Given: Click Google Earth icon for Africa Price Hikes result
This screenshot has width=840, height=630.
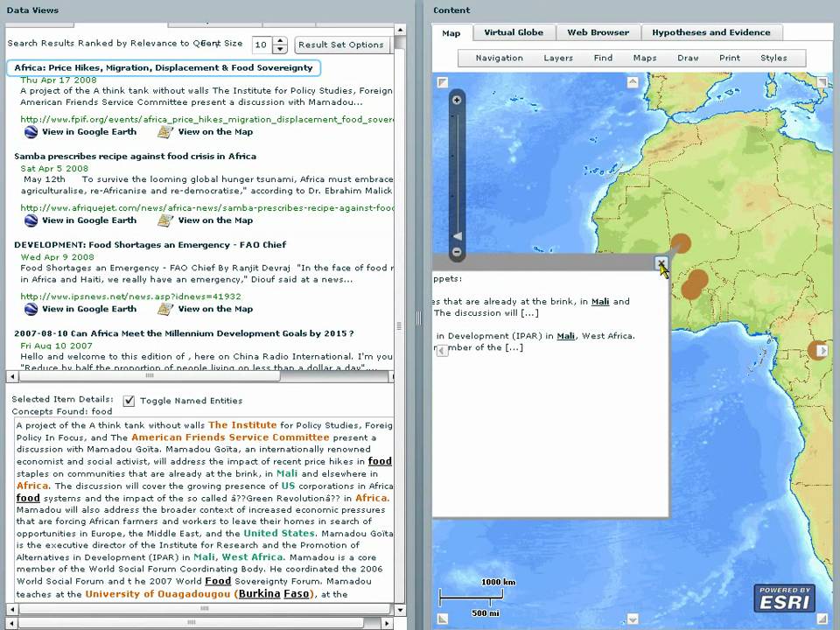Looking at the screenshot, I should coord(31,132).
